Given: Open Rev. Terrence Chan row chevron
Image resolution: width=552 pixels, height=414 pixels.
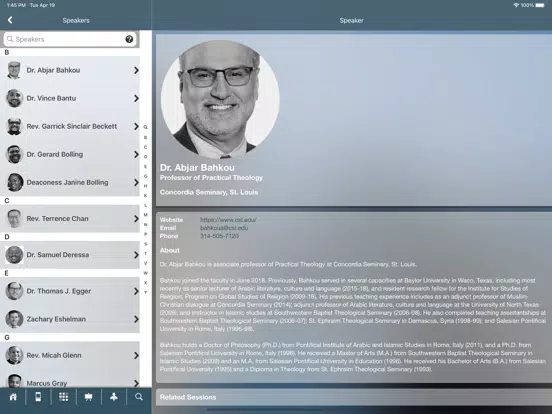Looking at the screenshot, I should [x=136, y=219].
